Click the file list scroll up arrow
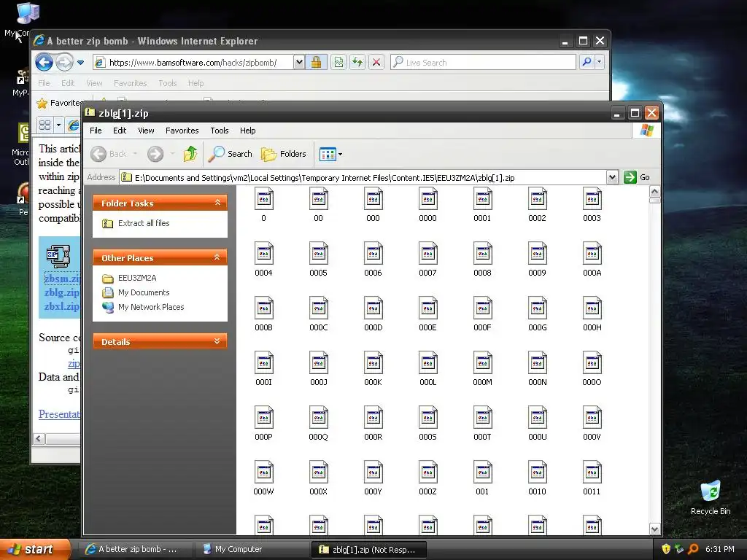Image resolution: width=747 pixels, height=560 pixels. point(654,192)
